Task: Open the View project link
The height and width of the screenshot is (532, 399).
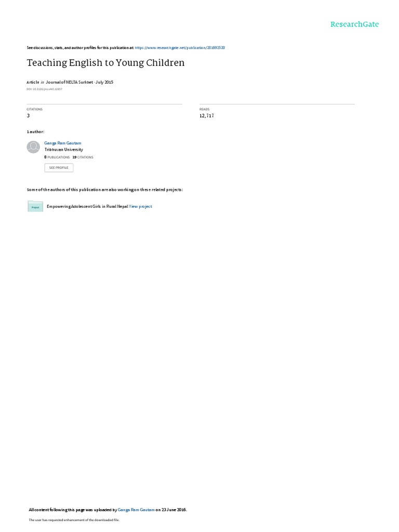Action: (x=140, y=206)
